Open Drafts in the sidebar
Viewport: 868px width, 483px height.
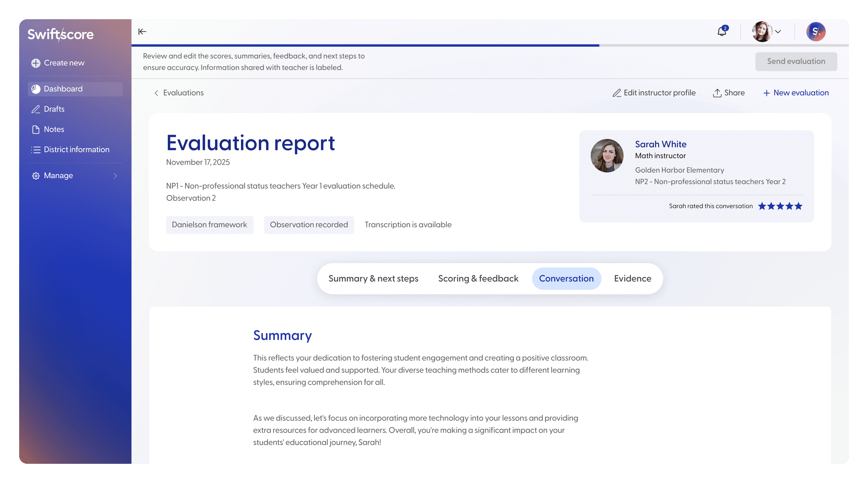point(54,109)
